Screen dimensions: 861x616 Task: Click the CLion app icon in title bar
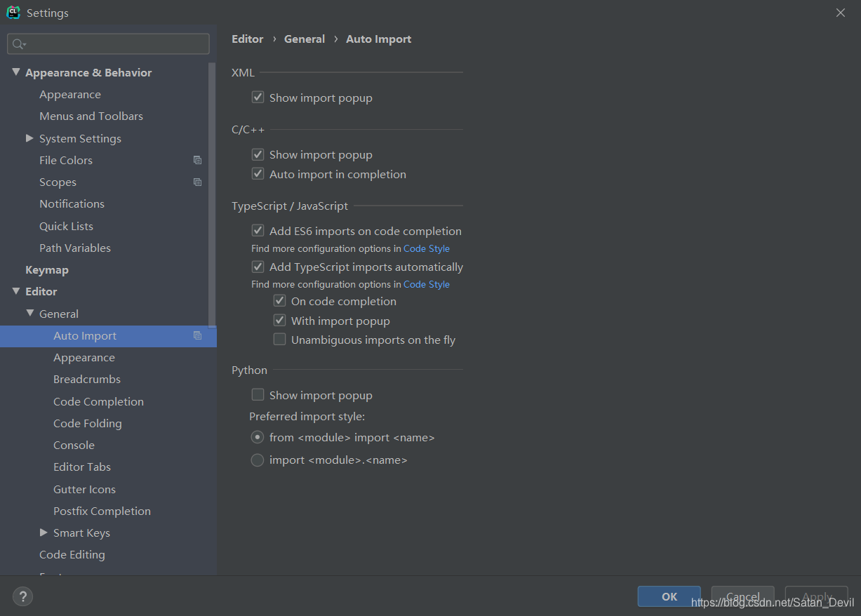13,13
